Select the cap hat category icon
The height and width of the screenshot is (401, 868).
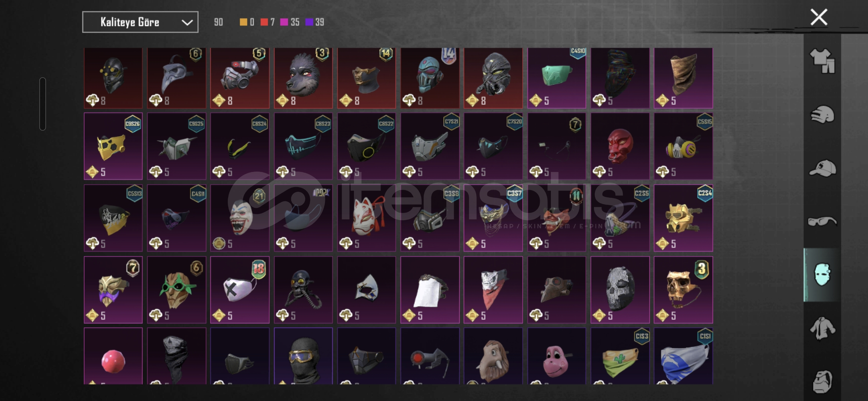822,169
